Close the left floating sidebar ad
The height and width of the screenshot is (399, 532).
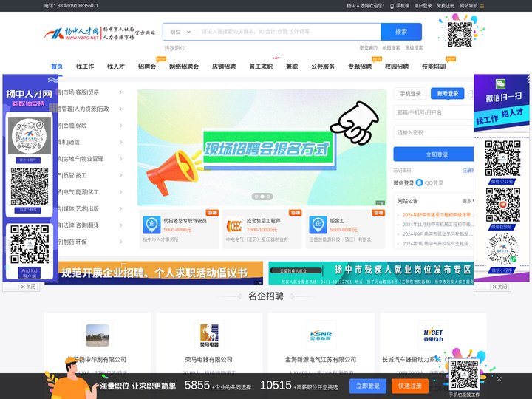point(28,287)
